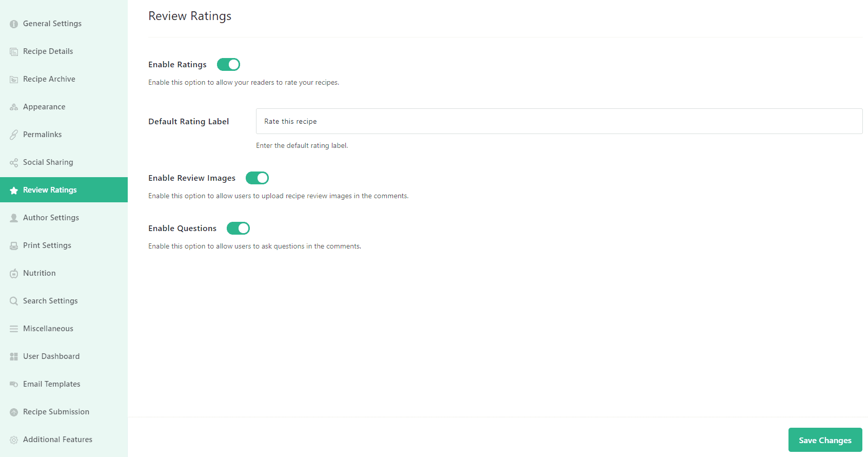
Task: Click the Print Settings printer icon
Action: pos(14,246)
